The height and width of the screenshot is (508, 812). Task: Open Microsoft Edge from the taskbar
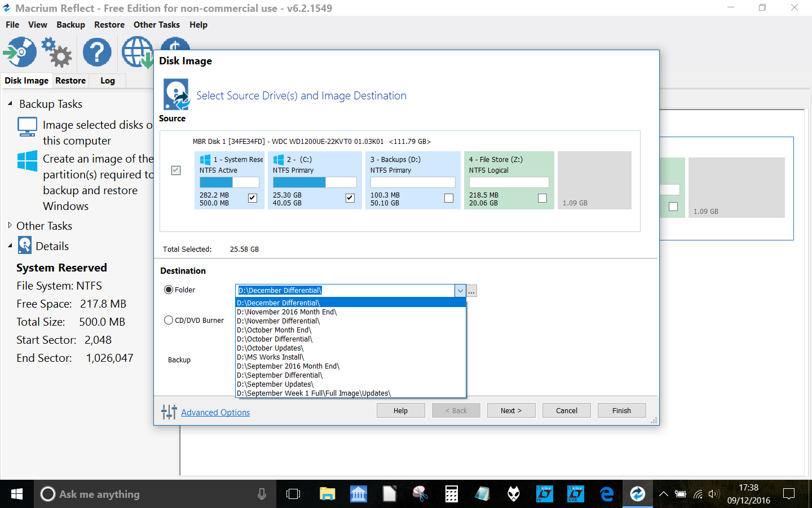607,494
